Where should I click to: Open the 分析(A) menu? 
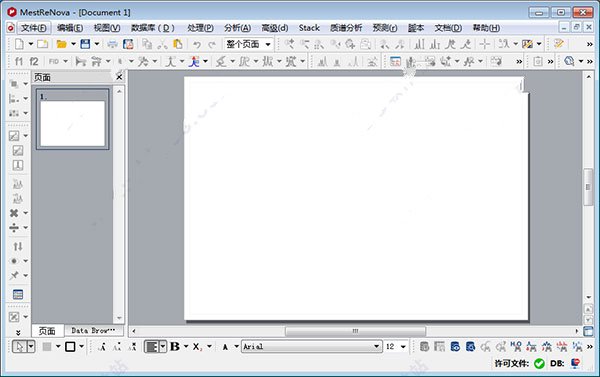click(238, 28)
